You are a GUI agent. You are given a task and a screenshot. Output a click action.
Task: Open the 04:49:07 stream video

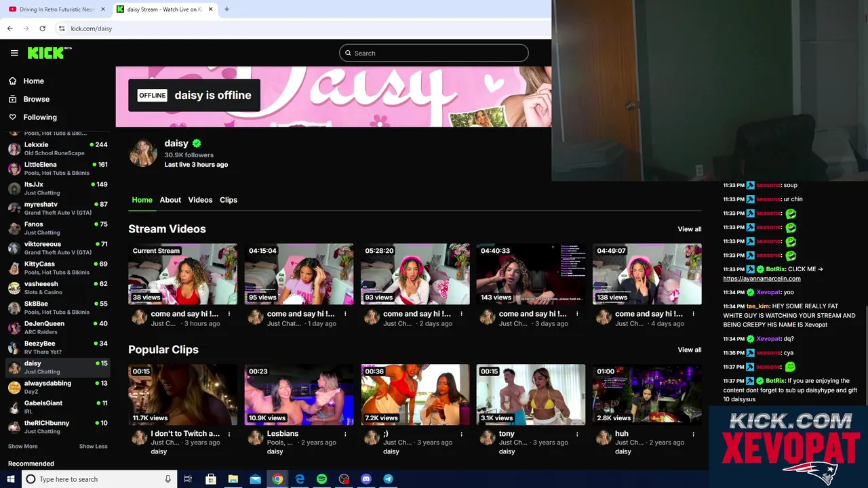[647, 274]
